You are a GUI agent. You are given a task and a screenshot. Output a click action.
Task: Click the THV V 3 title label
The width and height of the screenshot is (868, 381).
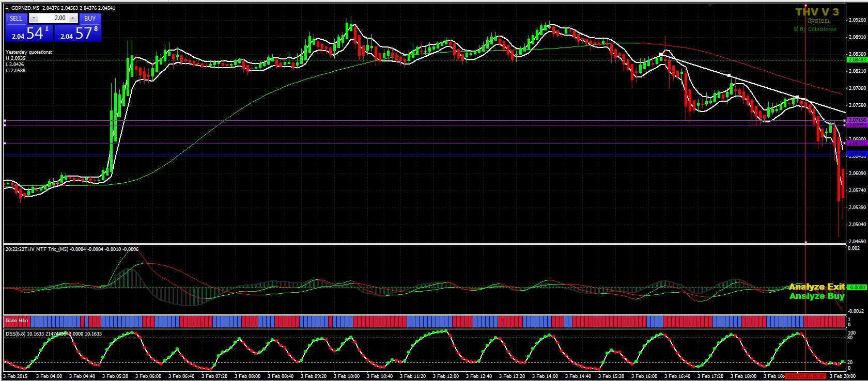coord(817,12)
